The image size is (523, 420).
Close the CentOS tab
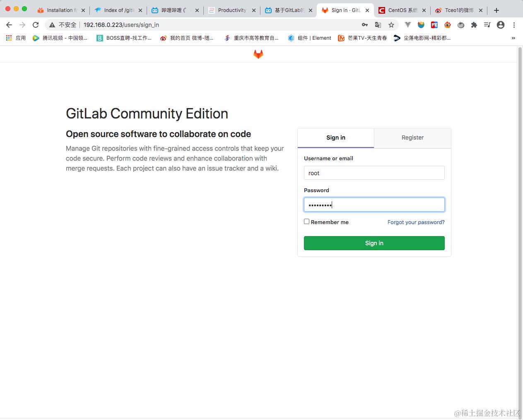click(x=424, y=10)
